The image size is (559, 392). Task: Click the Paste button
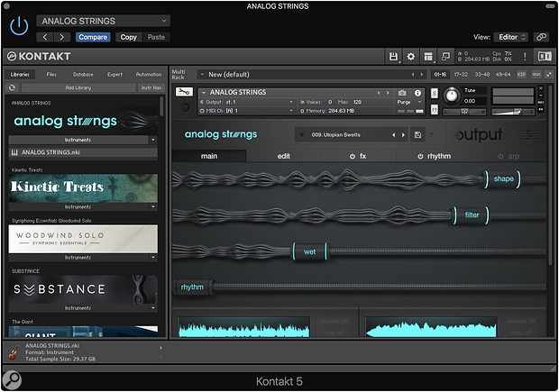click(156, 37)
